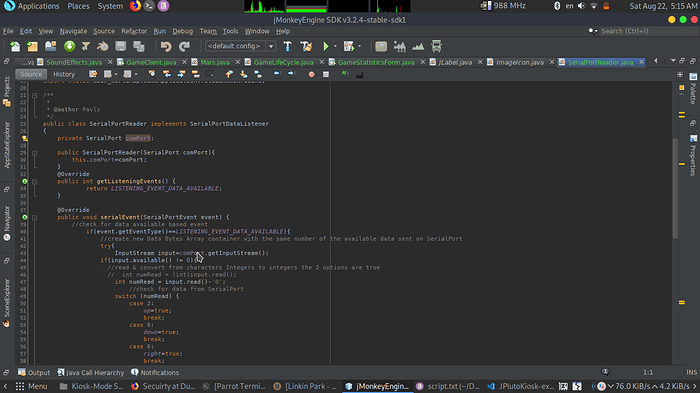Collapse the SerialPortReader constructor fold
The height and width of the screenshot is (393, 700).
point(34,153)
